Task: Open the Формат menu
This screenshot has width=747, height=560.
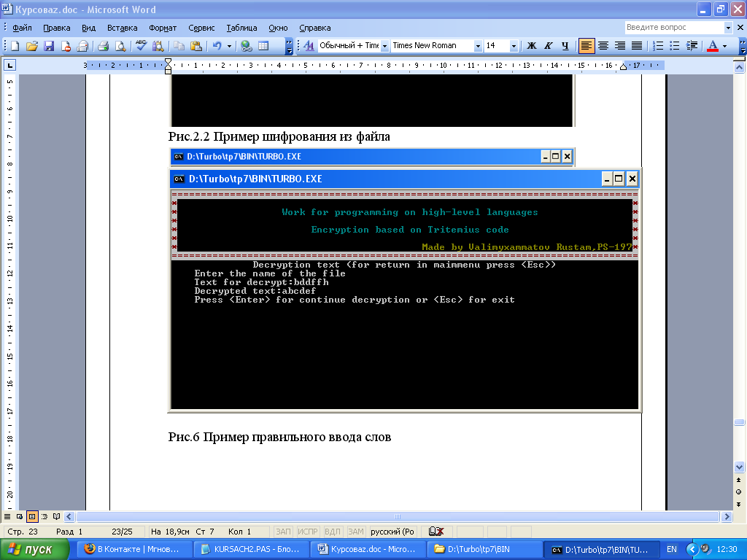Action: [163, 28]
